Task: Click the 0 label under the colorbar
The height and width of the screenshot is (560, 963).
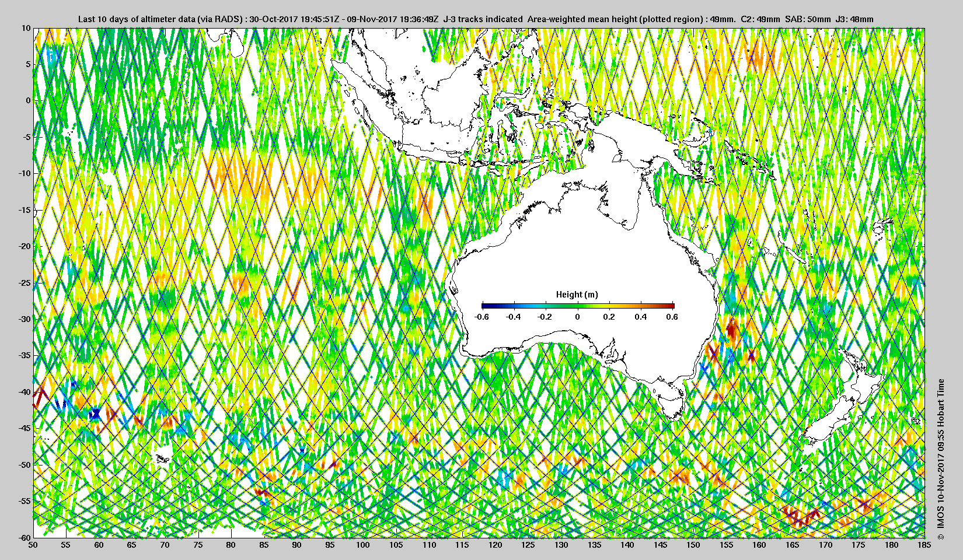Action: (x=578, y=317)
